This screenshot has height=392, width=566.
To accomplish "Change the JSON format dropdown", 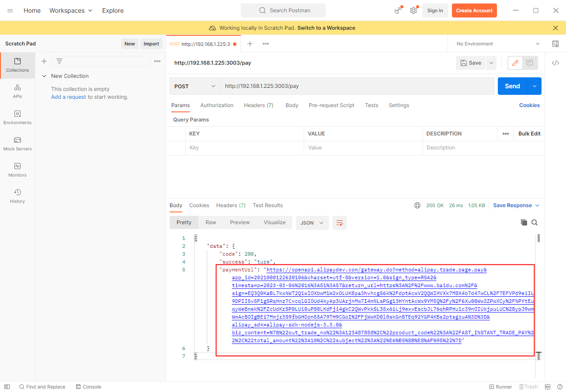I will [312, 223].
